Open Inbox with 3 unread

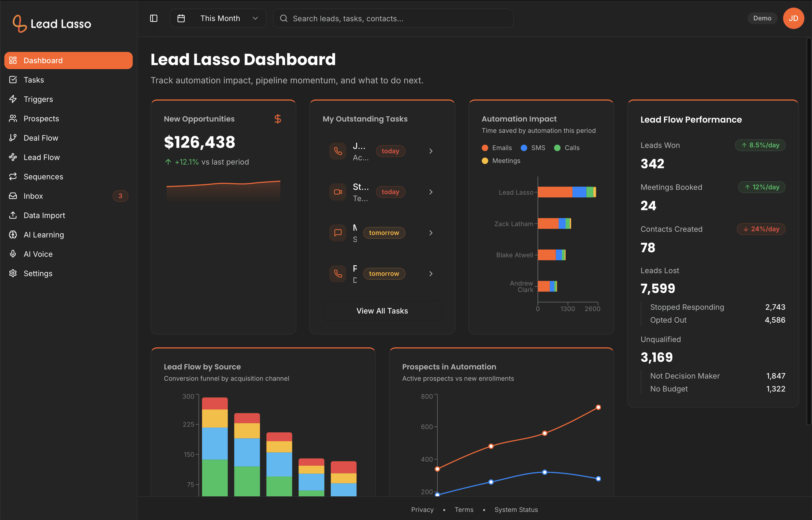click(33, 196)
